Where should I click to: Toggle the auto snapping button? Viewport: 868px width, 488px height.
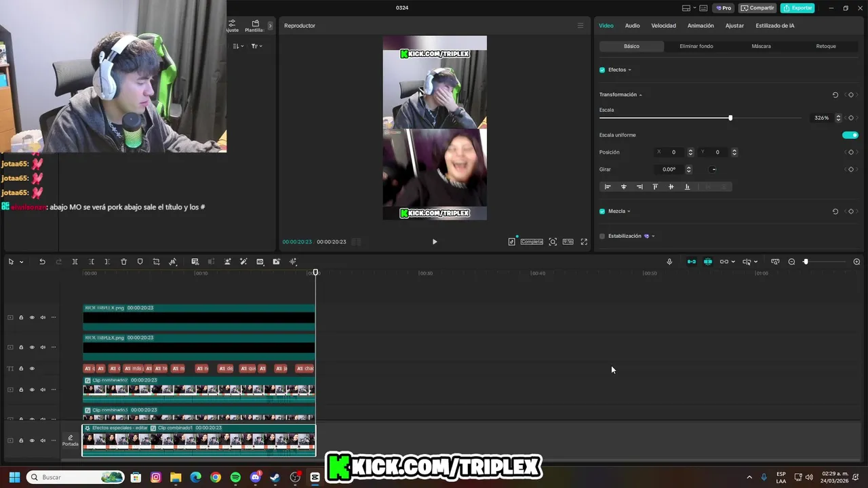pyautogui.click(x=708, y=262)
